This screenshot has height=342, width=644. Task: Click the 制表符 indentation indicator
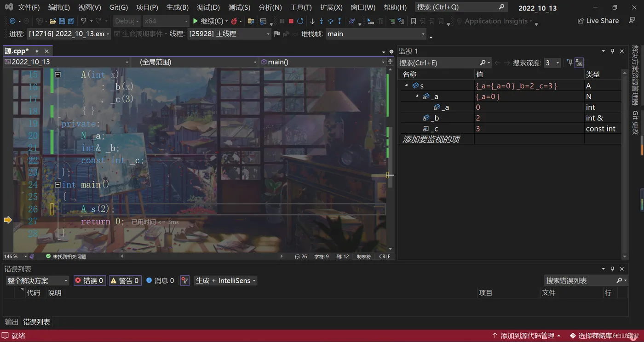(x=364, y=256)
